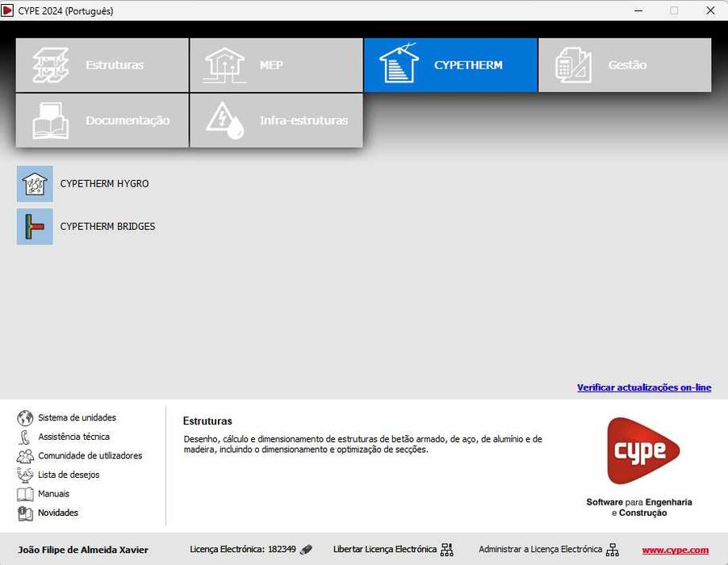Screen dimensions: 728x565
Task: Open Novidades option
Action: tap(58, 513)
